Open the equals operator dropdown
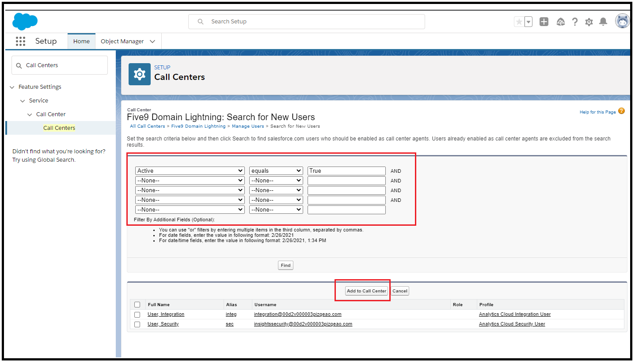Viewport: 635px width, 364px height. (276, 171)
